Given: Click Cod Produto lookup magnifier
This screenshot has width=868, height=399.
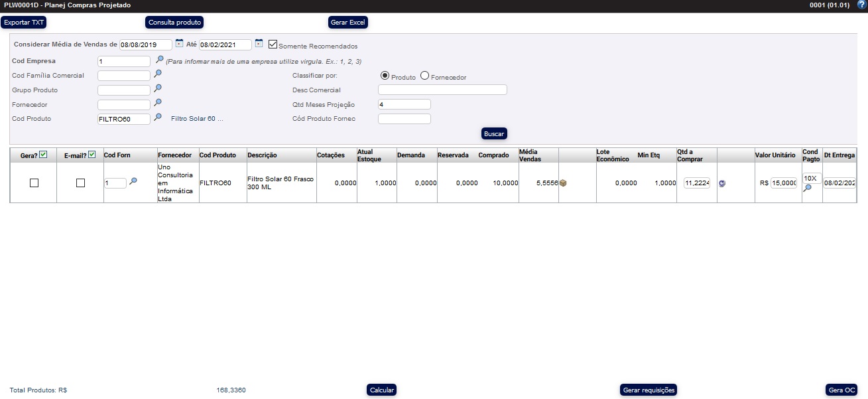Looking at the screenshot, I should pos(158,118).
